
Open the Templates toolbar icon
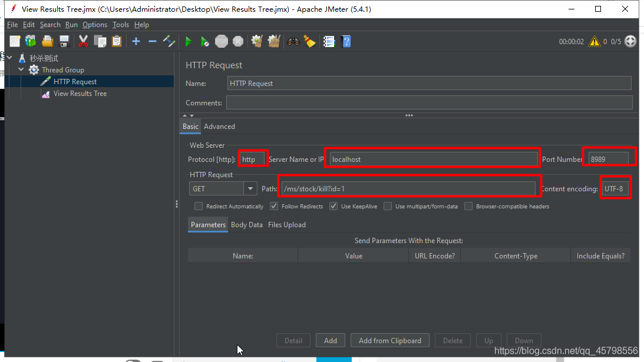click(31, 41)
